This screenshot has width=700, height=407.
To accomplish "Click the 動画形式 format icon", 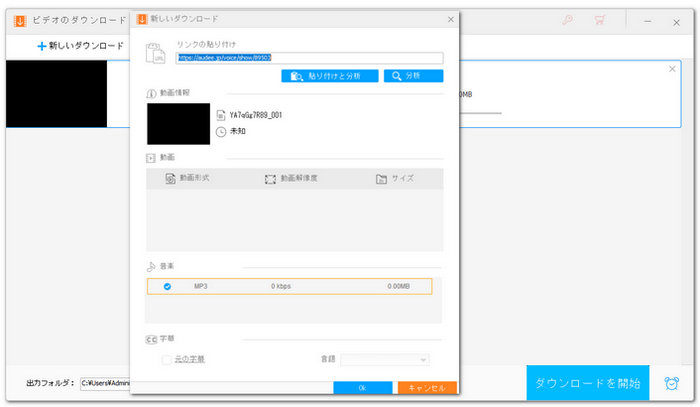I will (x=170, y=179).
